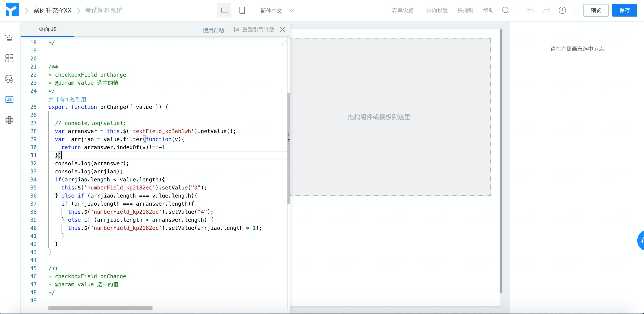Switch to desktop preview device icon
This screenshot has height=314, width=644.
pyautogui.click(x=224, y=10)
